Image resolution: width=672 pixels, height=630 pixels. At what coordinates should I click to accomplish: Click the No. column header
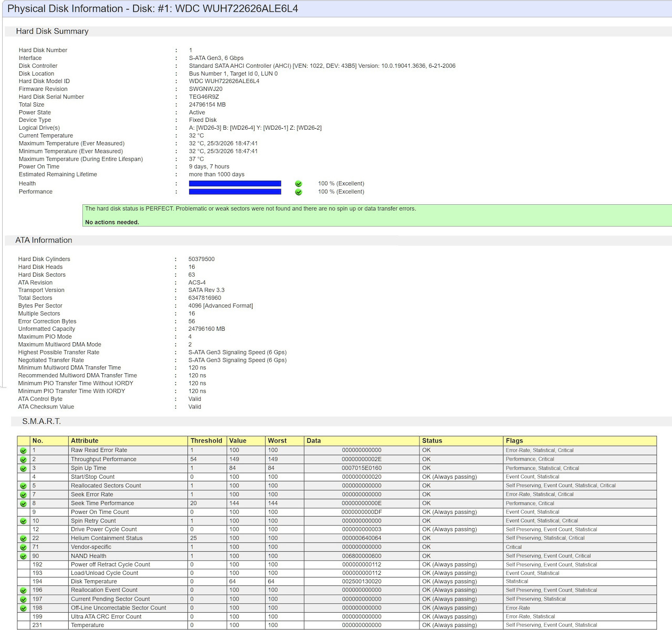(49, 441)
